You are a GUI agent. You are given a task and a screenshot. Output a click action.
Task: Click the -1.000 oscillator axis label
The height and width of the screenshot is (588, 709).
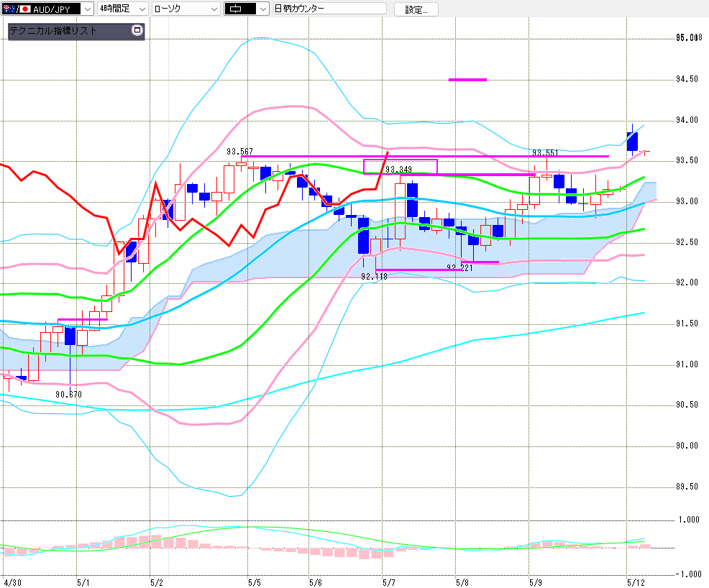pyautogui.click(x=687, y=574)
